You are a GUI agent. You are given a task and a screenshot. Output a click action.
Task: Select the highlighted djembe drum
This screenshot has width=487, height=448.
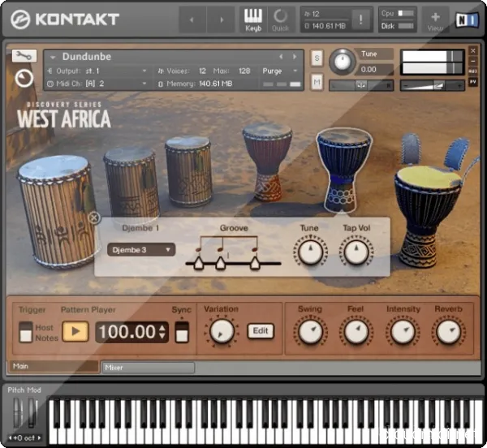point(343,166)
